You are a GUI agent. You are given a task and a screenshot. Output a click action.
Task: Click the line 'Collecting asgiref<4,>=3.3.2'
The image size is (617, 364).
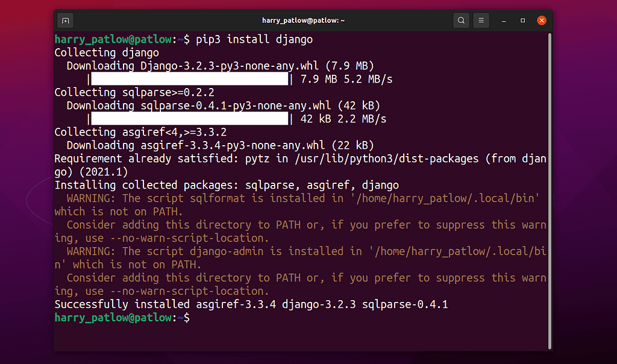click(x=140, y=132)
